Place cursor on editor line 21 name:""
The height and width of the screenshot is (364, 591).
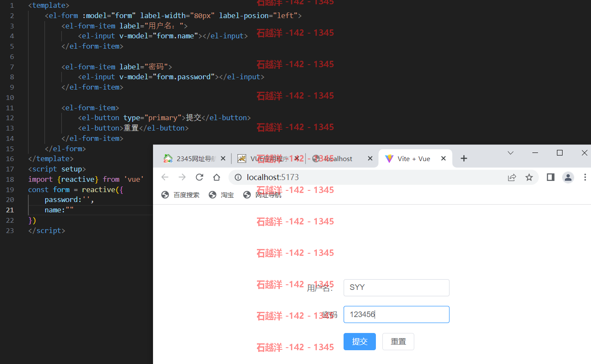pyautogui.click(x=59, y=210)
